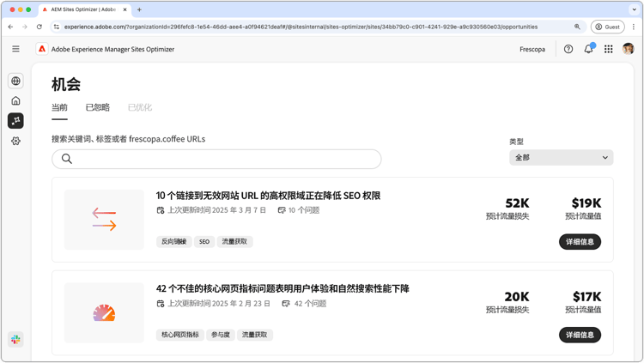The height and width of the screenshot is (363, 644).
Task: Click the user profile avatar
Action: [628, 49]
